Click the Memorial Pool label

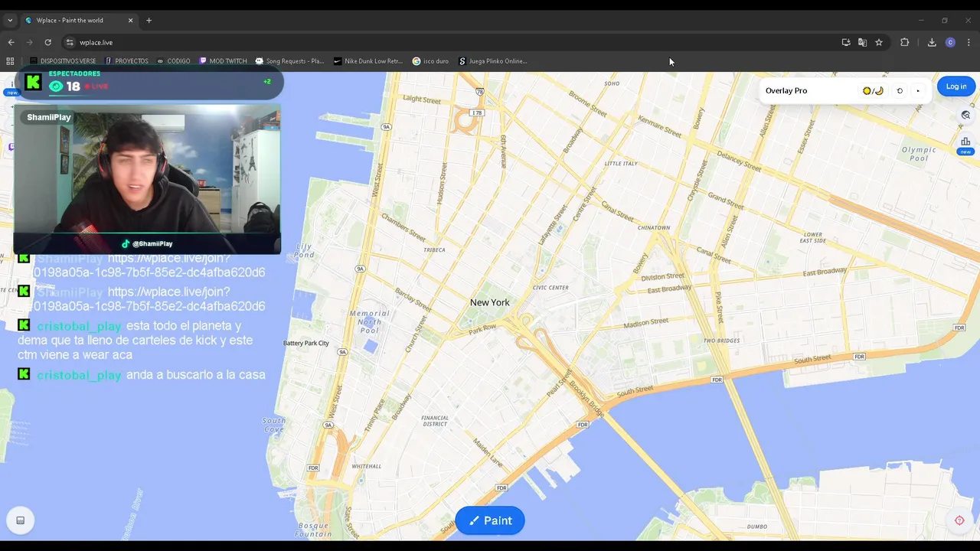[x=370, y=321]
